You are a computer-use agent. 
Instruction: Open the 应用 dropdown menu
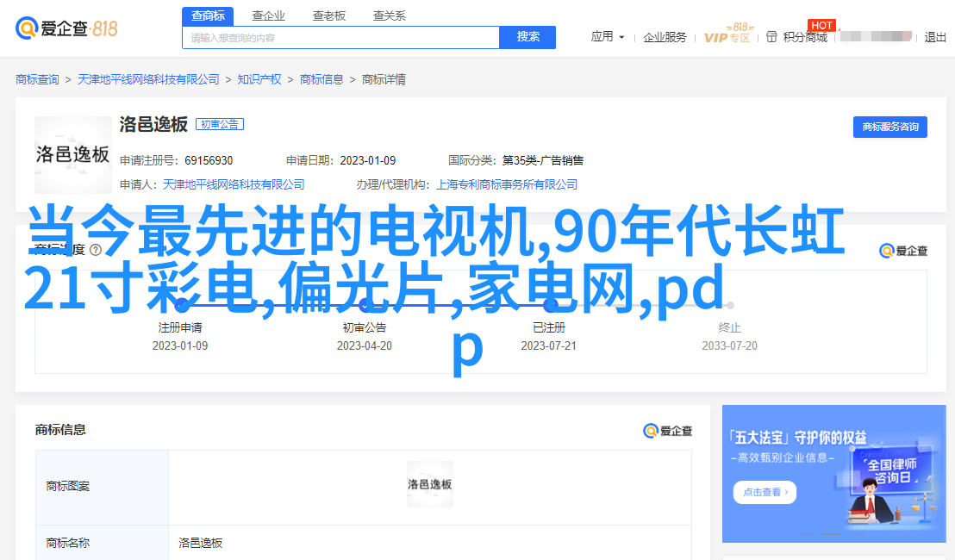click(608, 37)
